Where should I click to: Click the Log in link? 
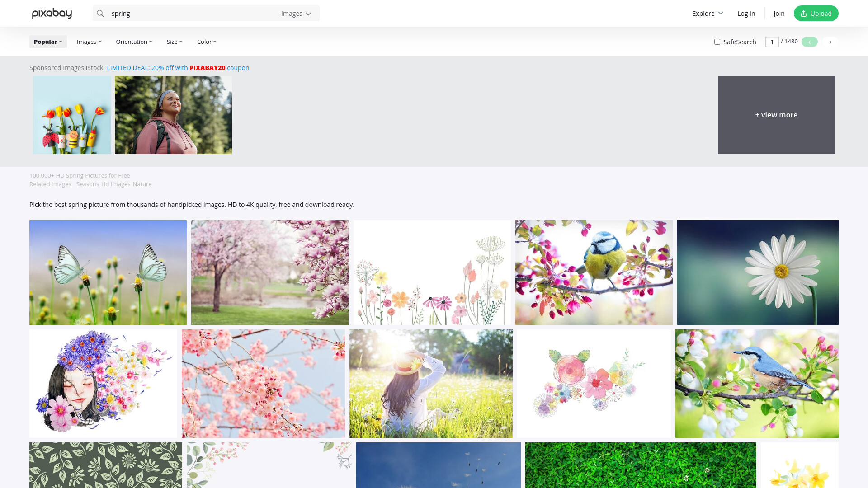coord(746,14)
